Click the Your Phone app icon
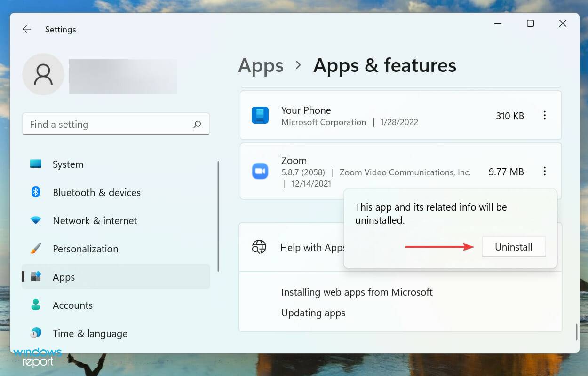 [261, 116]
